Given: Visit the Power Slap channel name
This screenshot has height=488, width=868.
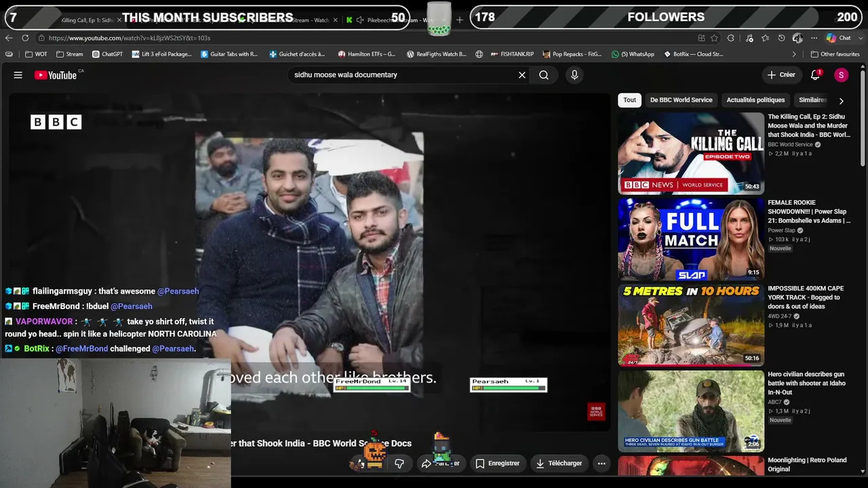Looking at the screenshot, I should tap(781, 230).
